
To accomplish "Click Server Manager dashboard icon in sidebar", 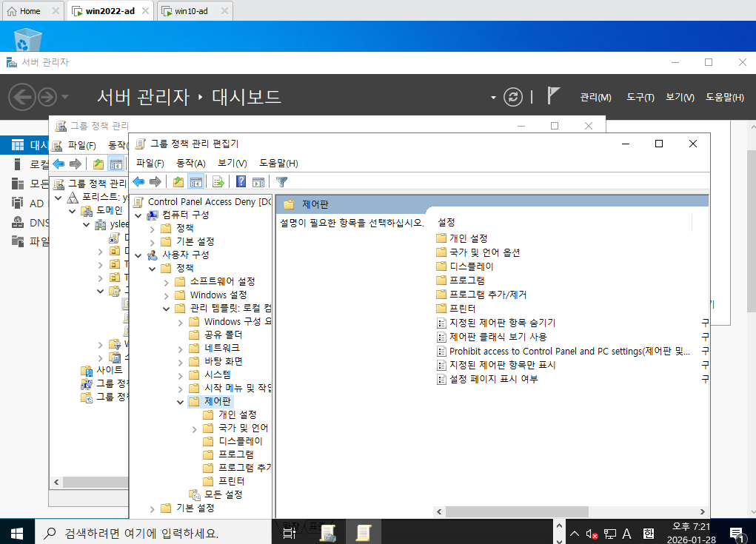I will point(18,144).
